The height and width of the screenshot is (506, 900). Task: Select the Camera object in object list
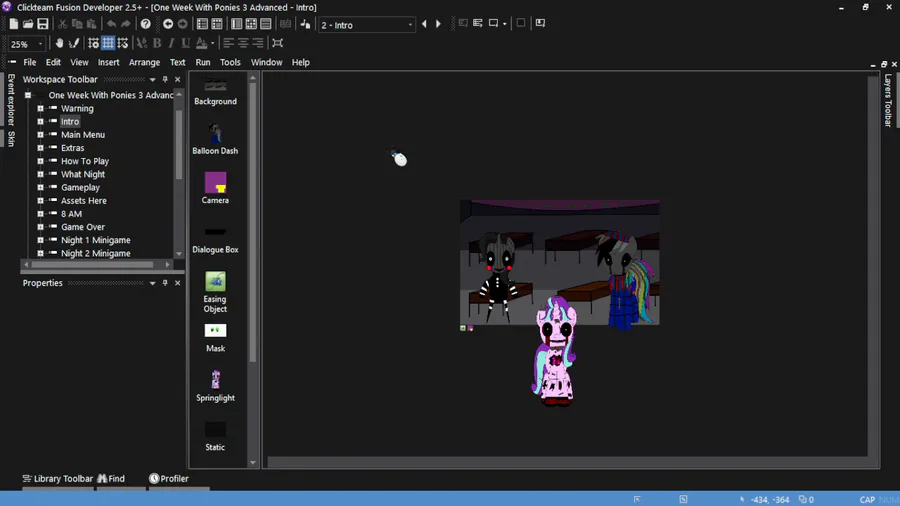(x=215, y=188)
